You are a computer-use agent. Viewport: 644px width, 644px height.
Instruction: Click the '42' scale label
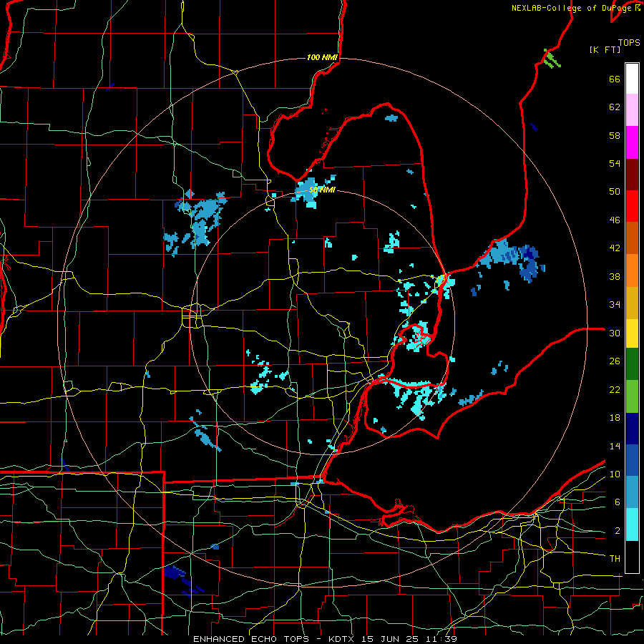click(615, 248)
